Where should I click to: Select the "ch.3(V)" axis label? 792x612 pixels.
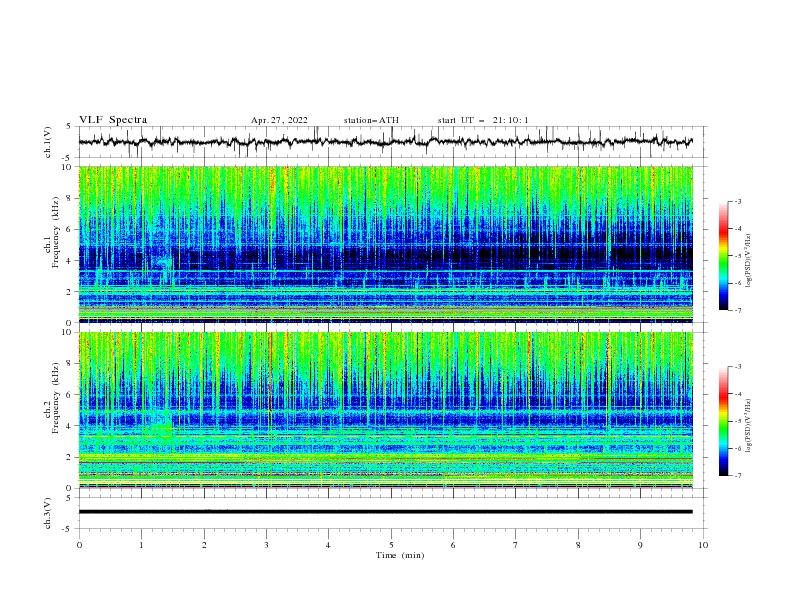(x=48, y=513)
